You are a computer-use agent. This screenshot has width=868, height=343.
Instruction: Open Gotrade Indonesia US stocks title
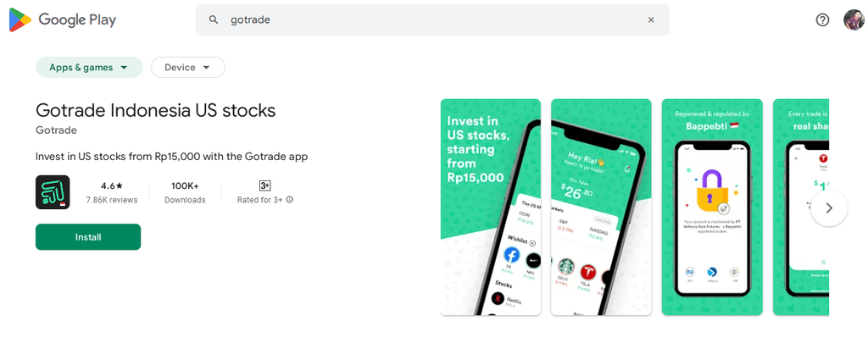[x=156, y=110]
